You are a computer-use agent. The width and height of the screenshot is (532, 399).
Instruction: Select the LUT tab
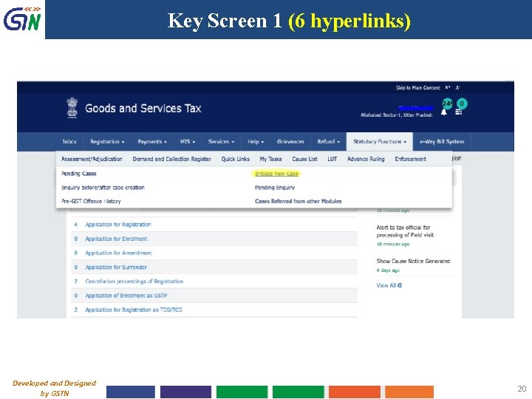pyautogui.click(x=332, y=159)
